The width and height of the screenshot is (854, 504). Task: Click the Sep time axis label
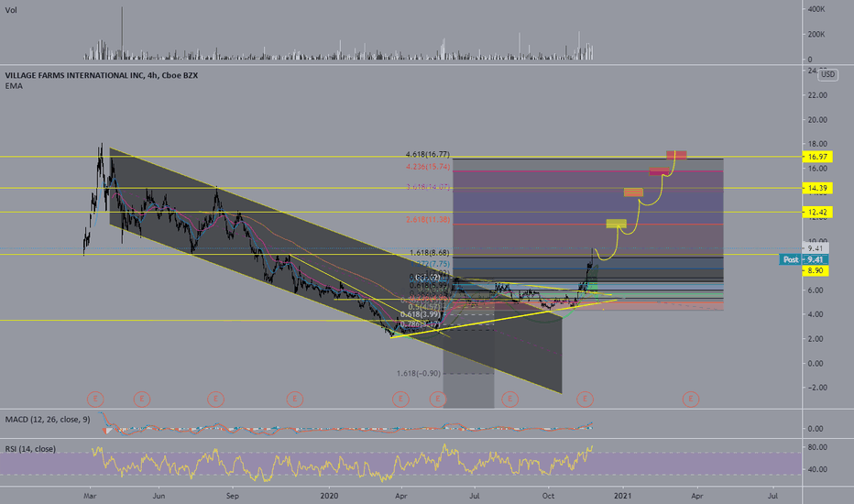tap(233, 496)
